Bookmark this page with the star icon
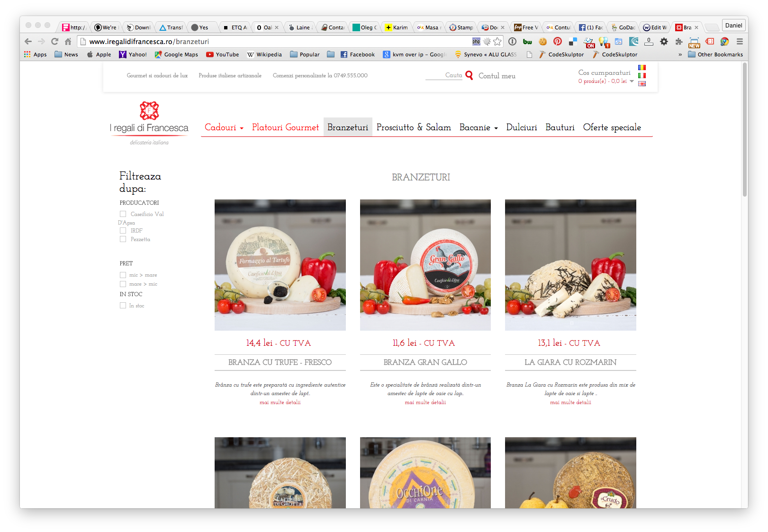Viewport: 768px width, 532px height. 497,42
